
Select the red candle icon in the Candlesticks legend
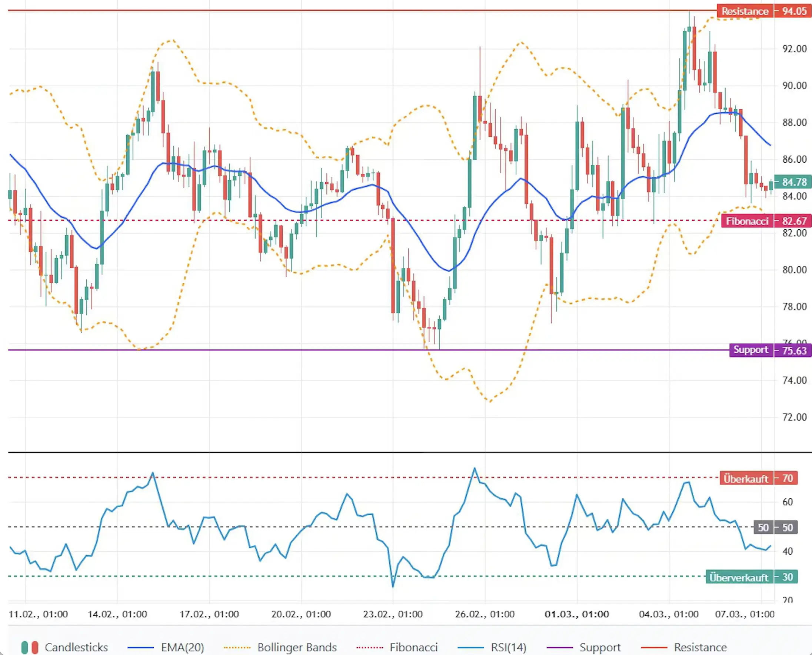point(36,648)
